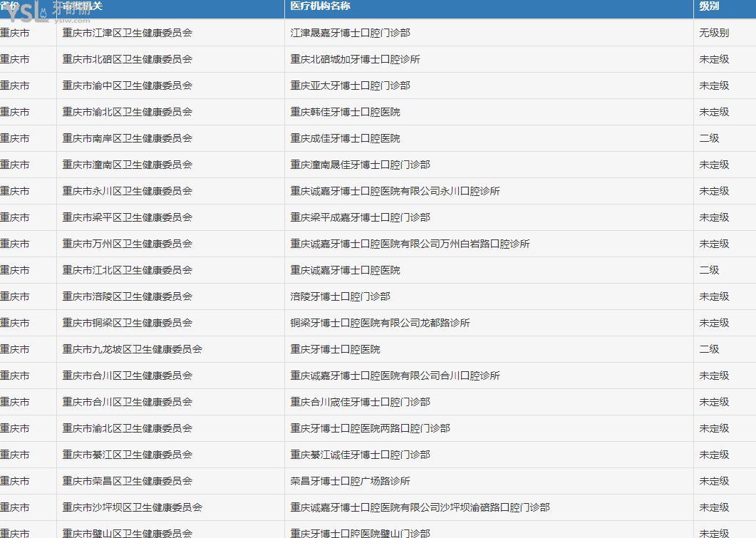Select 重庆市江北区卫生健康委员会 cell
Viewport: 756px width, 538px height.
[128, 271]
